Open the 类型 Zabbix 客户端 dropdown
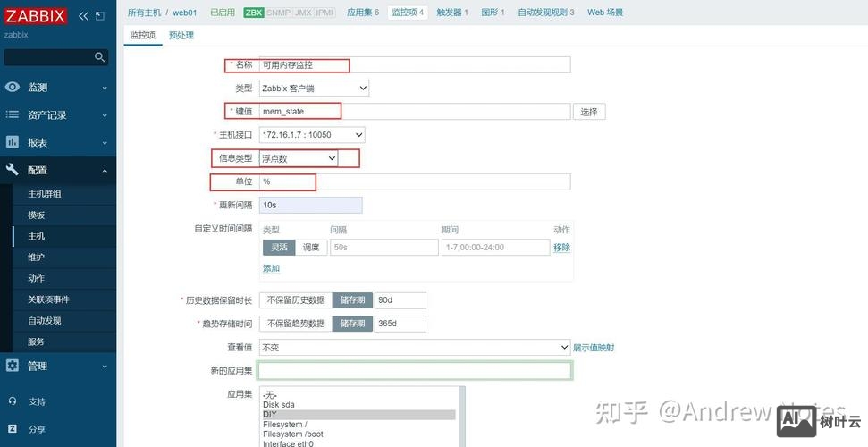The width and height of the screenshot is (868, 447). (x=314, y=89)
